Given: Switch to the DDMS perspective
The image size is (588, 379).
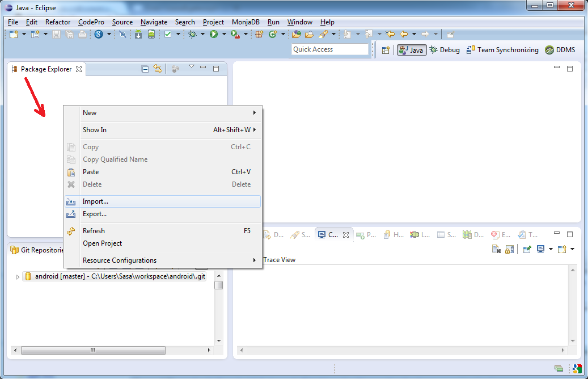Looking at the screenshot, I should pyautogui.click(x=560, y=50).
